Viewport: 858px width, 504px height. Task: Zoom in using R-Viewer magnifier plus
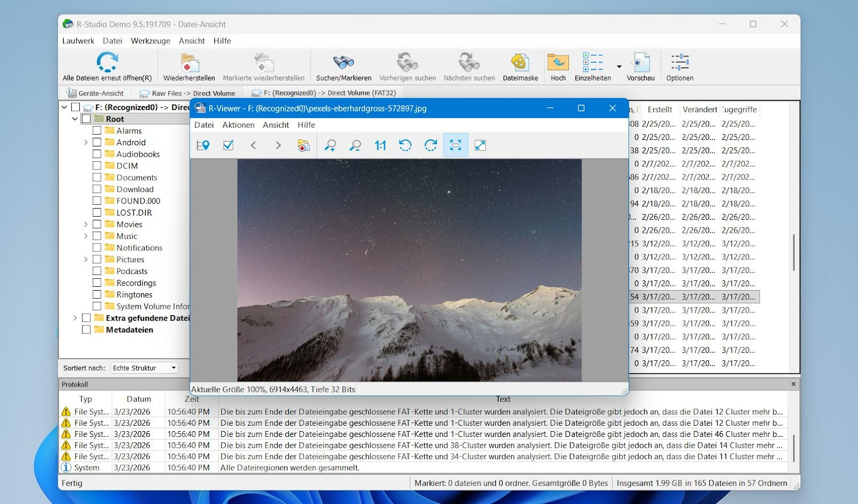tap(330, 145)
